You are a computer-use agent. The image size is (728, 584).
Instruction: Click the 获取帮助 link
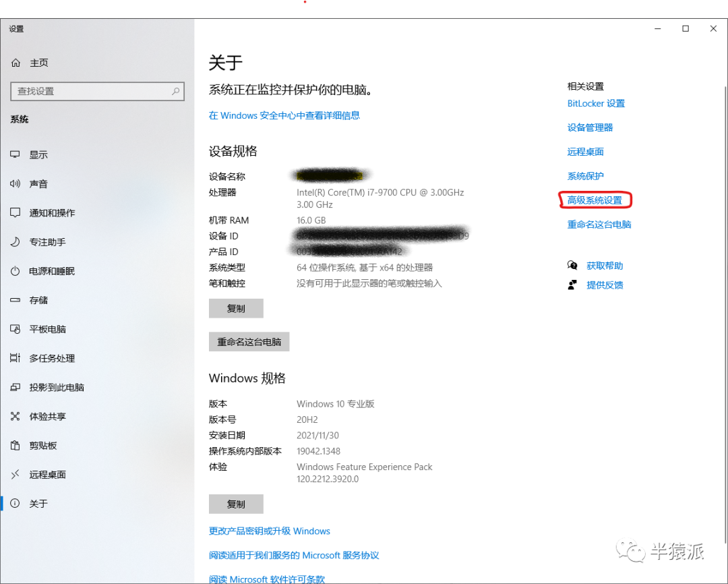[605, 266]
